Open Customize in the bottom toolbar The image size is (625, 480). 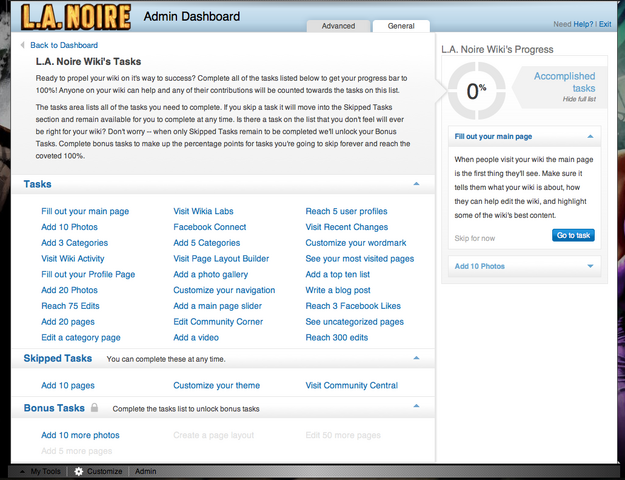point(104,471)
